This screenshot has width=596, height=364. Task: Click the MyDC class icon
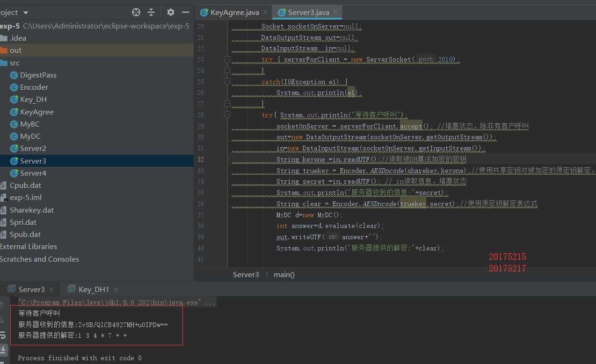[x=14, y=136]
